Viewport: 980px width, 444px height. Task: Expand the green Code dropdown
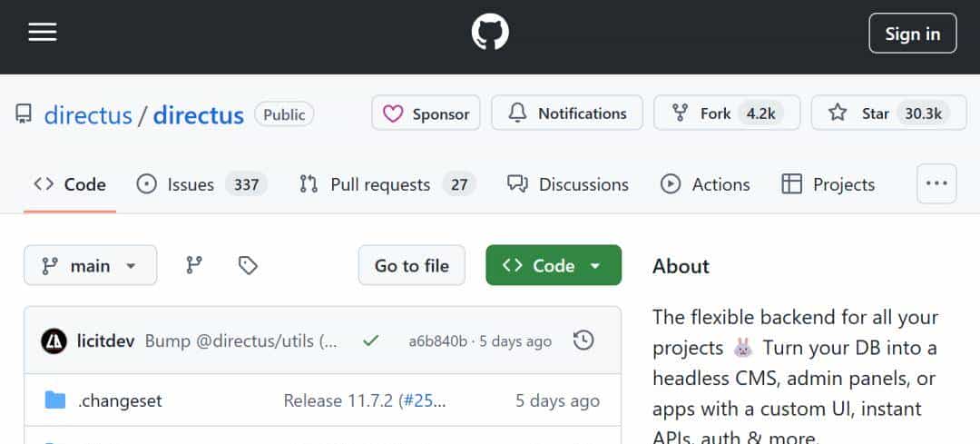coord(554,265)
